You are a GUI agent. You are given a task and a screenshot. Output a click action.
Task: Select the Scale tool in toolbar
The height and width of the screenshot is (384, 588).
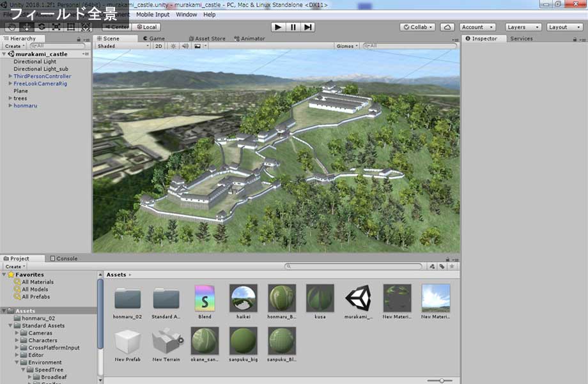tap(56, 27)
